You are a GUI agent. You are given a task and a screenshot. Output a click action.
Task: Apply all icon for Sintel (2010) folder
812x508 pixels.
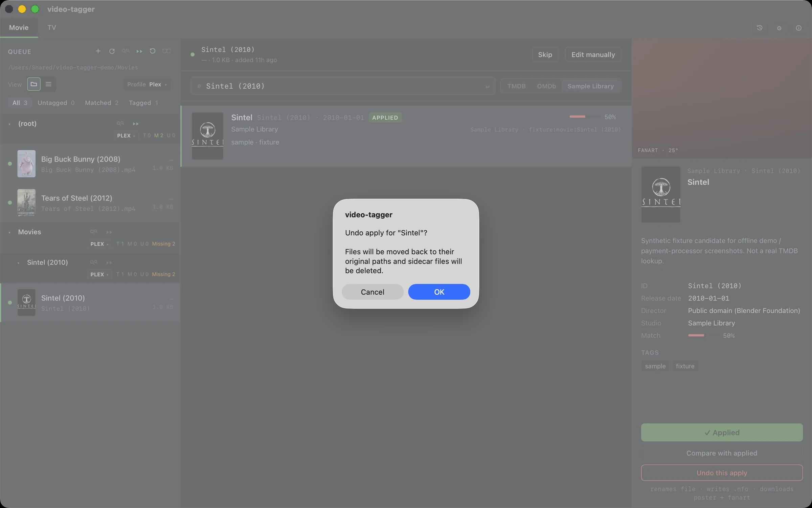[x=109, y=262]
